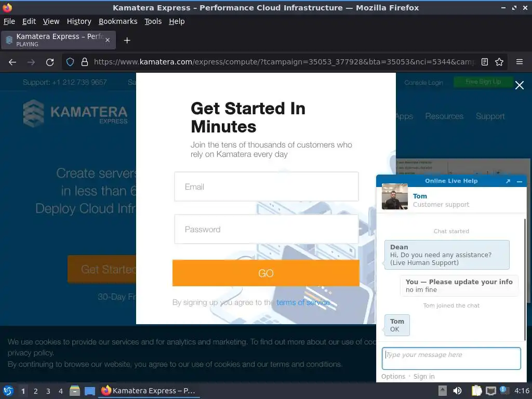Screen dimensions: 532x399
Task: Click the chat Sign in link
Action: pyautogui.click(x=424, y=377)
